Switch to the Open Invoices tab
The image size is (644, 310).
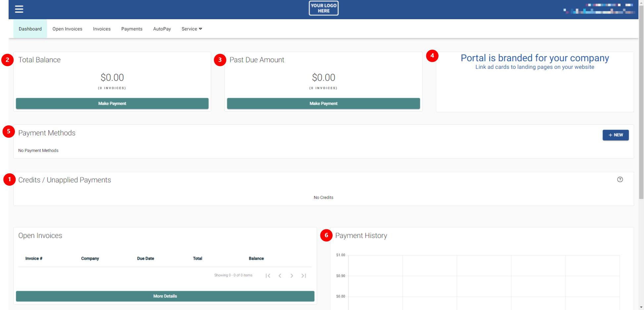tap(67, 29)
